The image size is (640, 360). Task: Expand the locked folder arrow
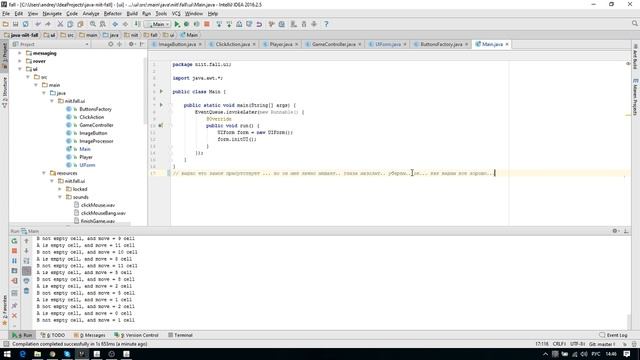60,189
